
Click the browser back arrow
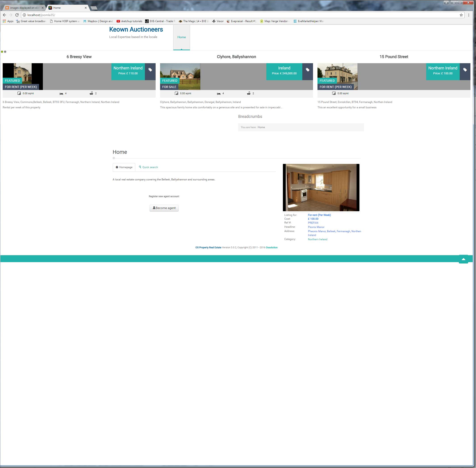click(x=4, y=15)
